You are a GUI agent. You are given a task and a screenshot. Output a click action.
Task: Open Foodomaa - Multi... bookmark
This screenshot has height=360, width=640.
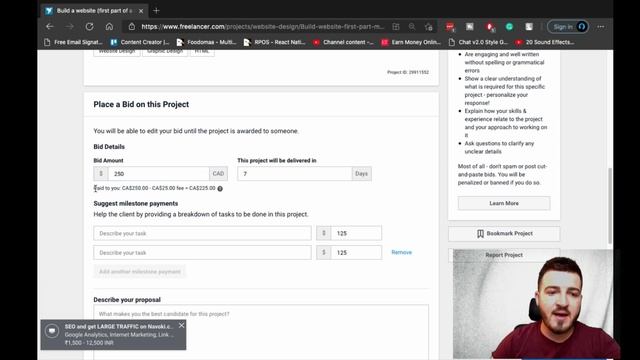(206, 42)
